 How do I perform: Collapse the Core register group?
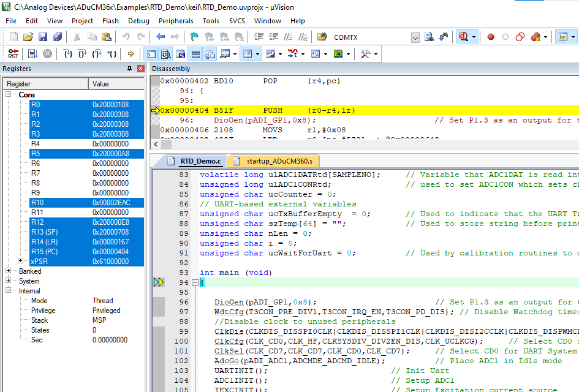point(8,94)
